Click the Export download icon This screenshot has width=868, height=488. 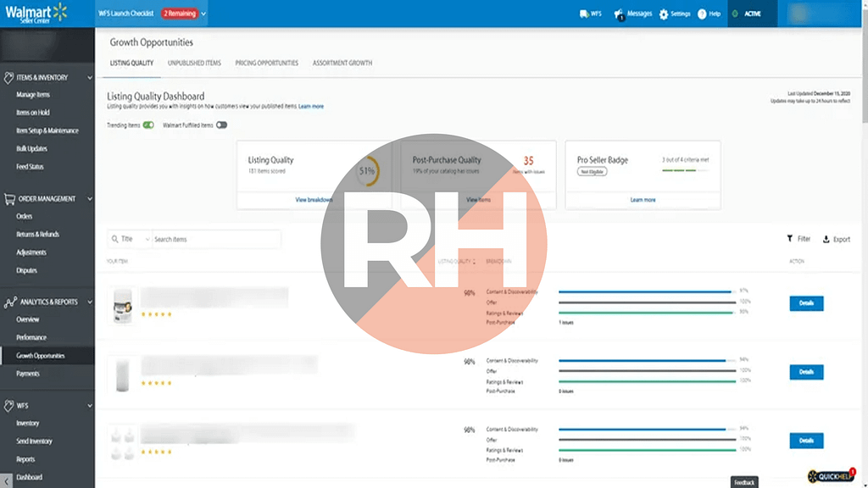(x=826, y=239)
